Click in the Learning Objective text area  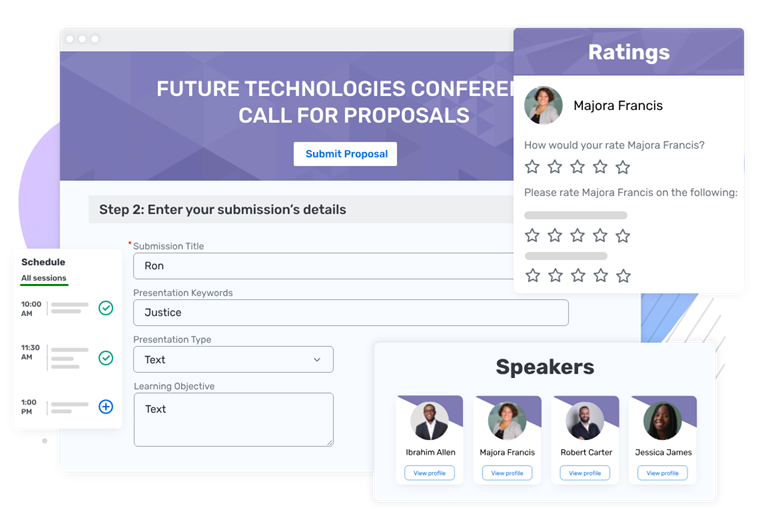[233, 419]
